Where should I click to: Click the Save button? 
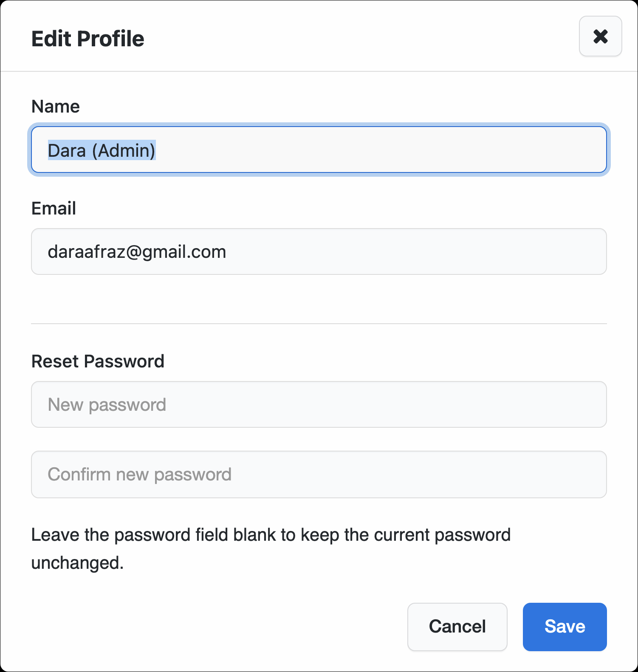565,627
